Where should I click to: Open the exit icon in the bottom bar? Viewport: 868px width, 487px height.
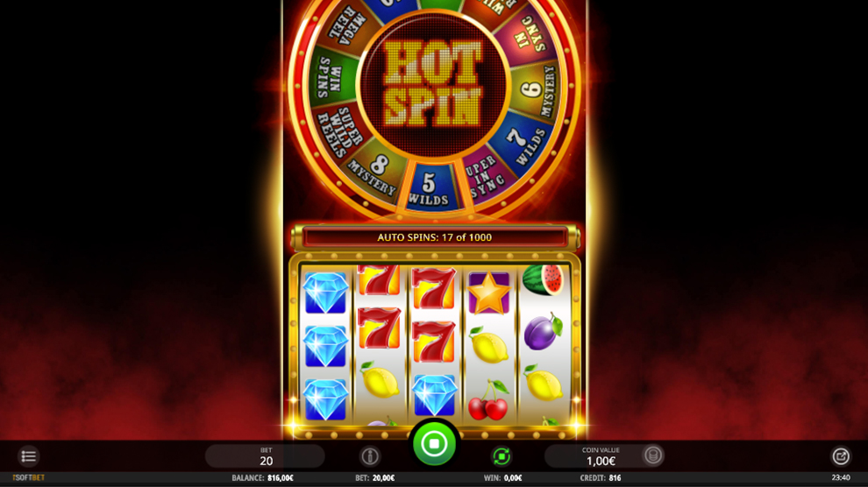coord(841,456)
